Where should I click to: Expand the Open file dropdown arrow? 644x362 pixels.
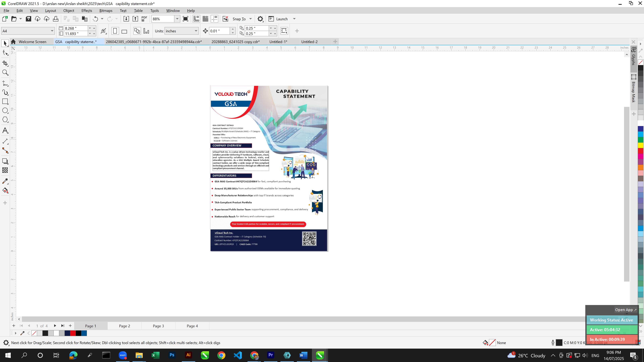[x=20, y=19]
